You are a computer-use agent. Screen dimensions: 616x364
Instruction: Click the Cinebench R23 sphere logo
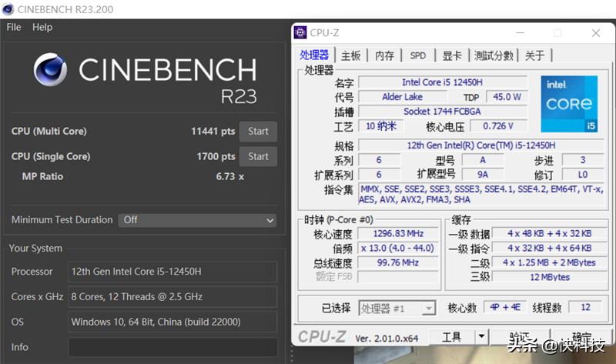[x=50, y=69]
